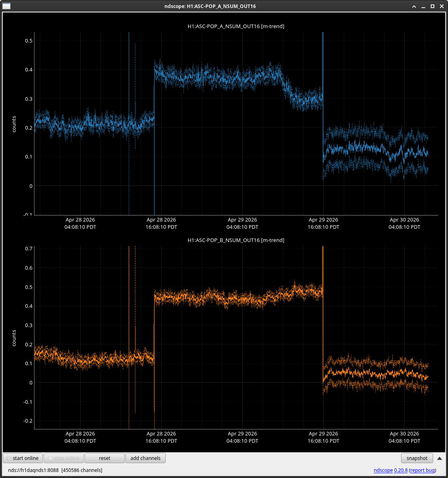Image resolution: width=448 pixels, height=478 pixels.
Task: Click the ndscope window title text
Action: click(x=210, y=6)
